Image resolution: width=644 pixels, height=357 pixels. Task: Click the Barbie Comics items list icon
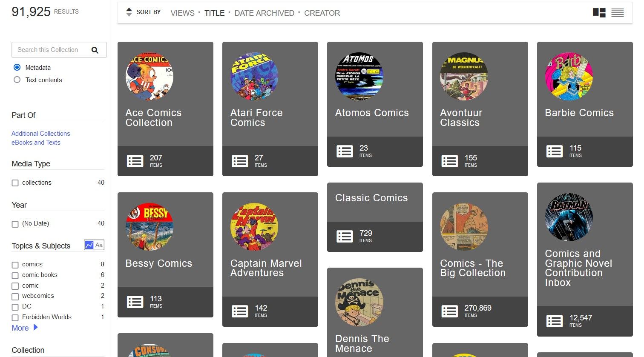point(555,151)
